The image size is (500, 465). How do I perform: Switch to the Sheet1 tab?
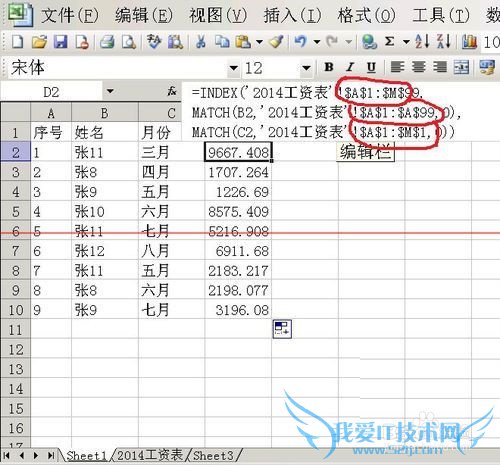(87, 455)
